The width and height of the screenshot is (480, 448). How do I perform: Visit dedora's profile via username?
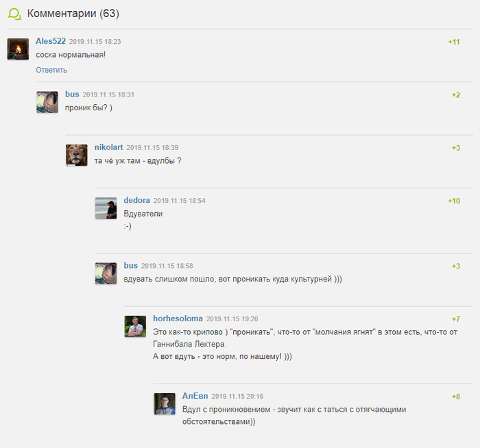tap(137, 200)
